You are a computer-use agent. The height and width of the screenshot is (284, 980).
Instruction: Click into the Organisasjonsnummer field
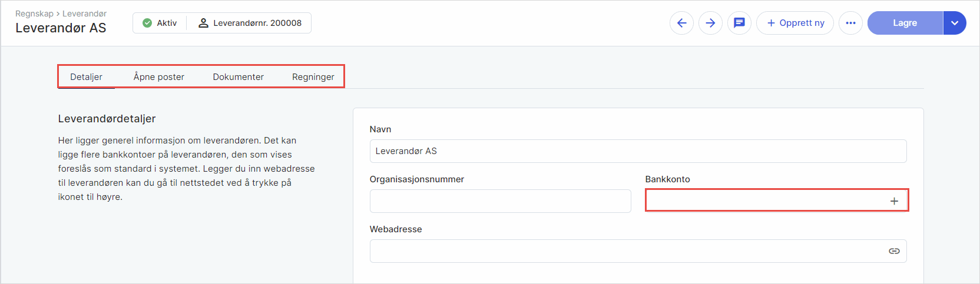coord(500,201)
